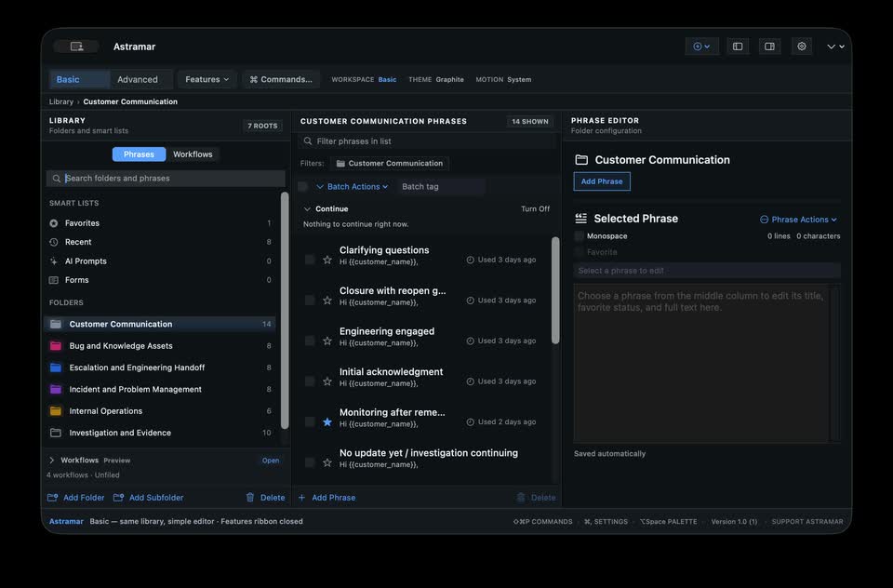Select the pink Bug and Knowledge Assets folder icon
This screenshot has height=588, width=893.
click(x=56, y=346)
